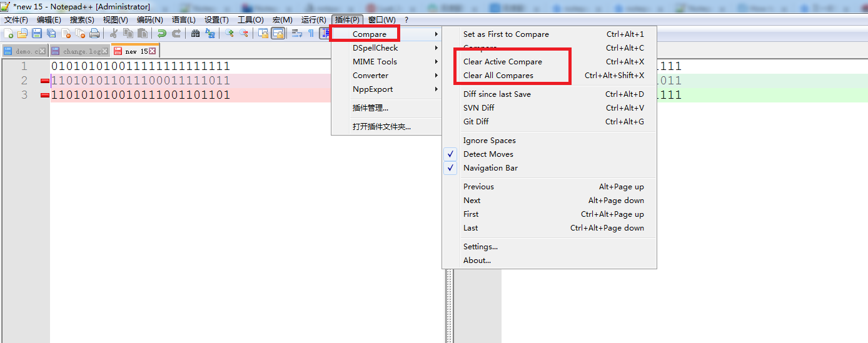Choose Git Diff
The image size is (868, 343).
pyautogui.click(x=549, y=122)
